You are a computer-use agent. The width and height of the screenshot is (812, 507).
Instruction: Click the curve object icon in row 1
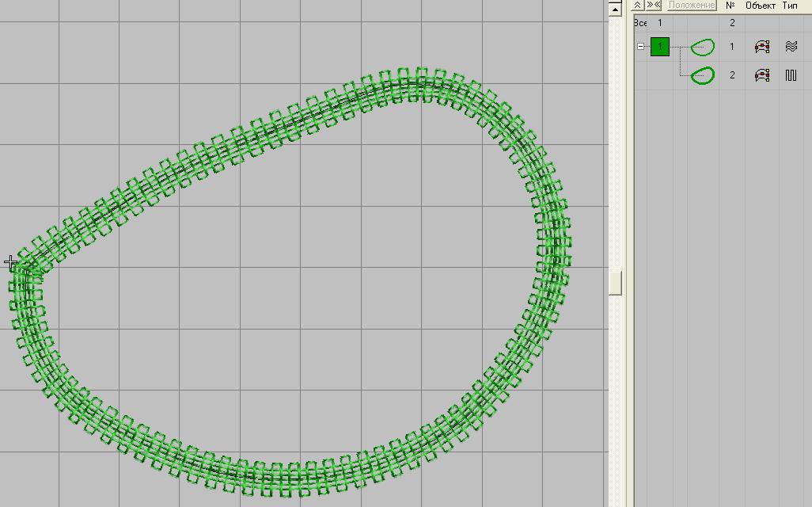tap(762, 47)
